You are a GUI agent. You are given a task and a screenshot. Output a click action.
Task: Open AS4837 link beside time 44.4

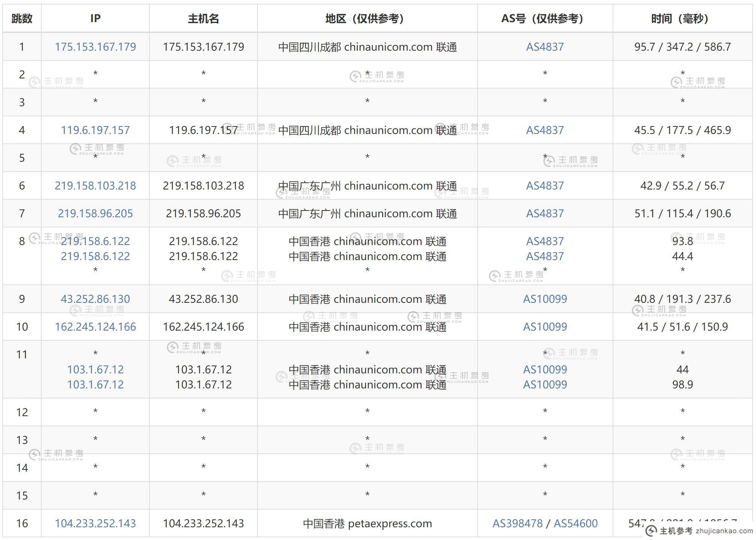(545, 256)
